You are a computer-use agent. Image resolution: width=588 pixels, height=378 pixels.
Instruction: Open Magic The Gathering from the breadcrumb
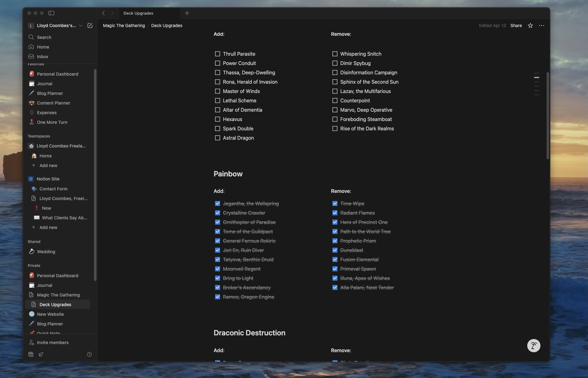[x=124, y=26]
